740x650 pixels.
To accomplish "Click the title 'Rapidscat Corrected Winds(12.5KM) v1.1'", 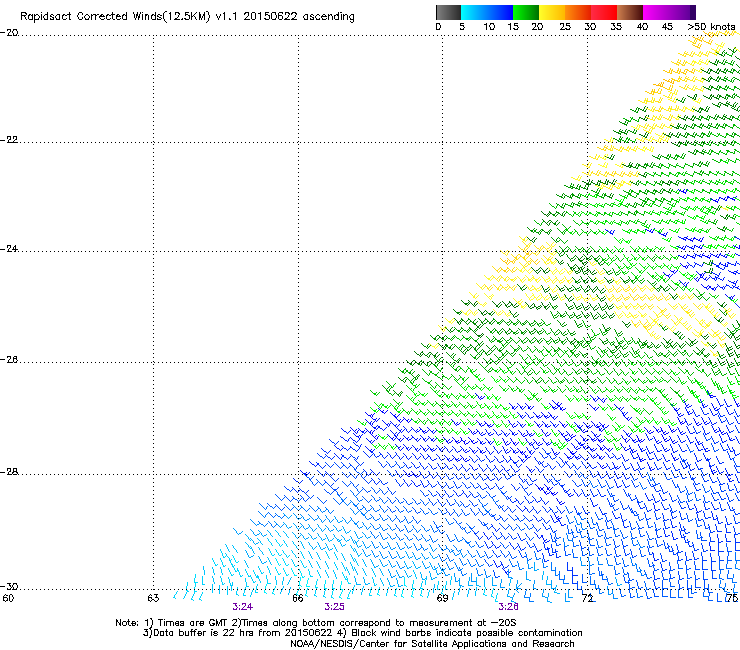I will (129, 17).
